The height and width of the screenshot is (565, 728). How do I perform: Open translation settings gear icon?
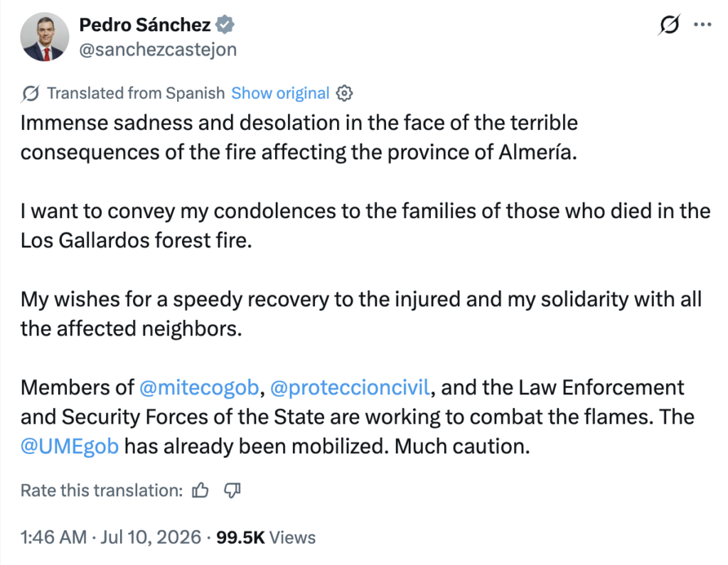coord(344,93)
